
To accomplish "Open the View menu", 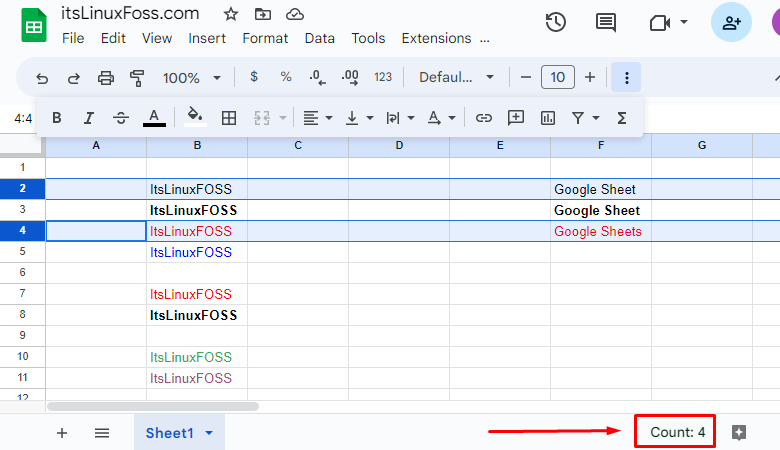I will point(157,38).
